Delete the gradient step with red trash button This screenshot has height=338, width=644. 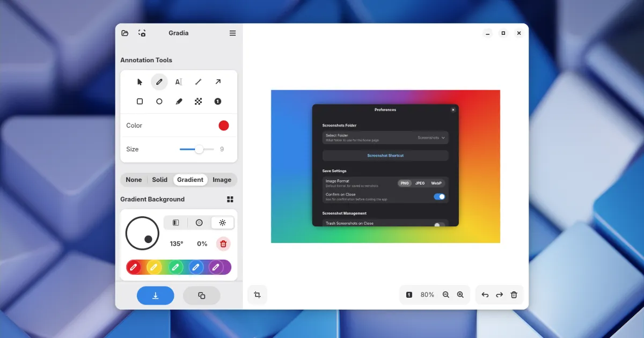coord(224,244)
